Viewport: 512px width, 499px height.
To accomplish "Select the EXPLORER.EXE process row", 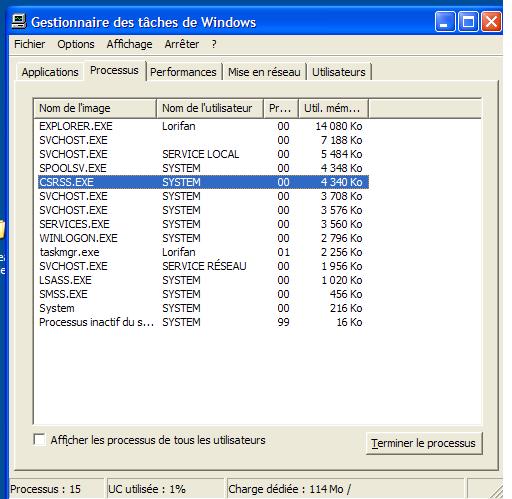I will [203, 126].
